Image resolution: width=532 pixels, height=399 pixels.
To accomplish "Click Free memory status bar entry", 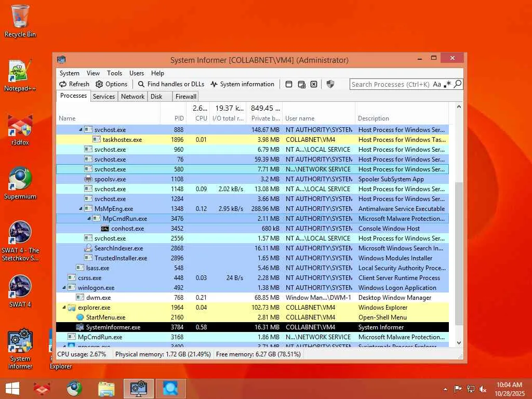I will [x=258, y=354].
